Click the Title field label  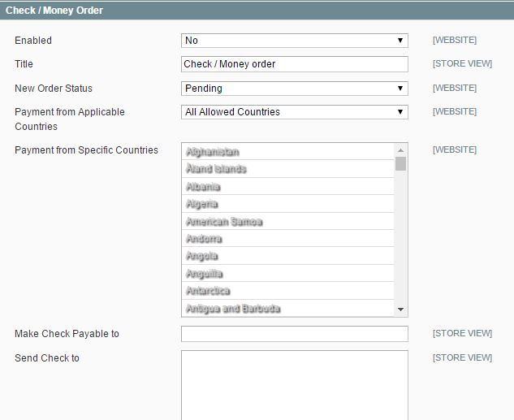[x=24, y=64]
